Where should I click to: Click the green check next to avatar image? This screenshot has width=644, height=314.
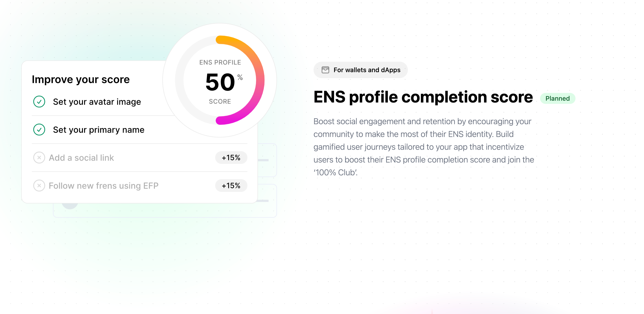click(x=39, y=102)
